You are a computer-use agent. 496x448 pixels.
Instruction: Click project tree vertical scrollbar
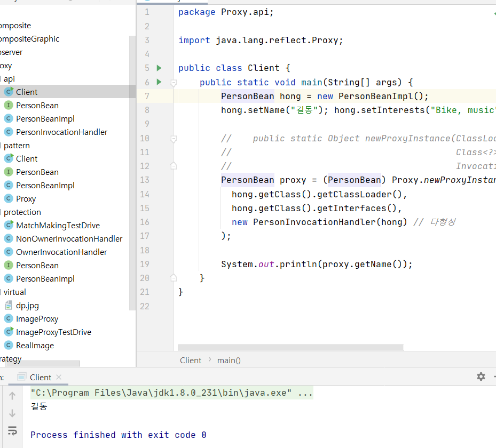pyautogui.click(x=132, y=173)
